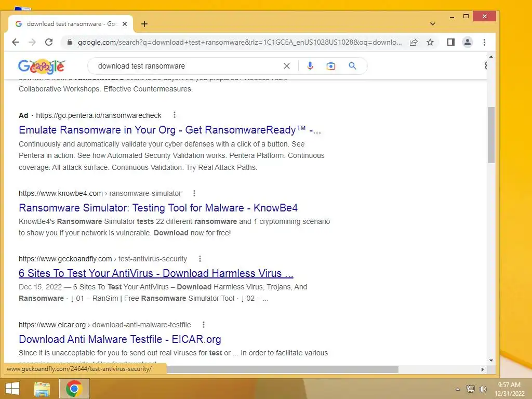Open the Chrome side panel
Viewport: 532px width, 399px height.
click(x=450, y=42)
